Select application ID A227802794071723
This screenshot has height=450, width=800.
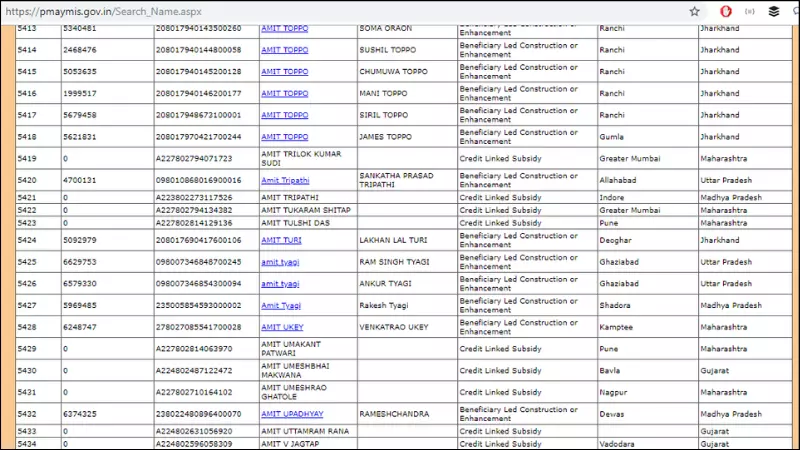194,159
